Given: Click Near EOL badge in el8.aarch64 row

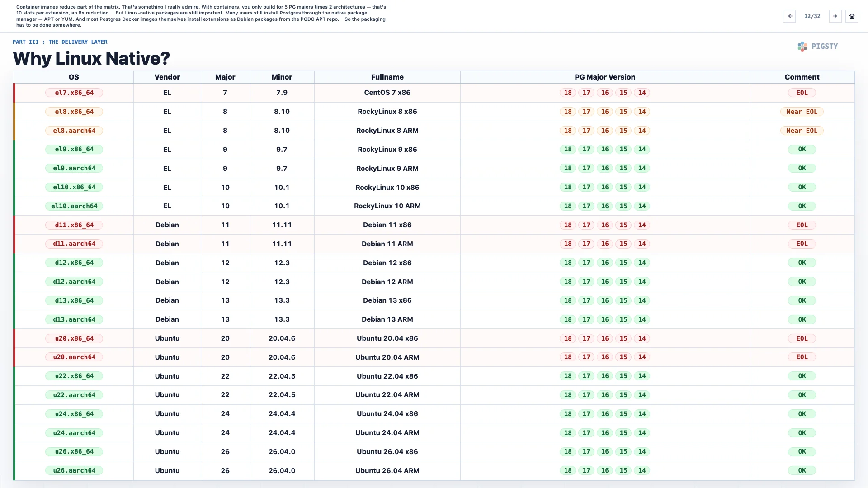Looking at the screenshot, I should coord(802,131).
